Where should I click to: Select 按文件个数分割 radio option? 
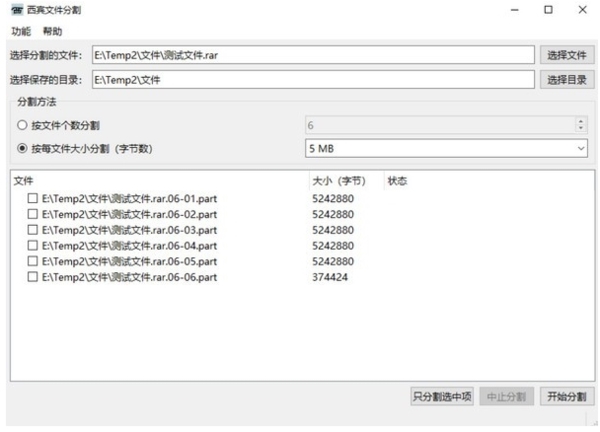click(23, 125)
